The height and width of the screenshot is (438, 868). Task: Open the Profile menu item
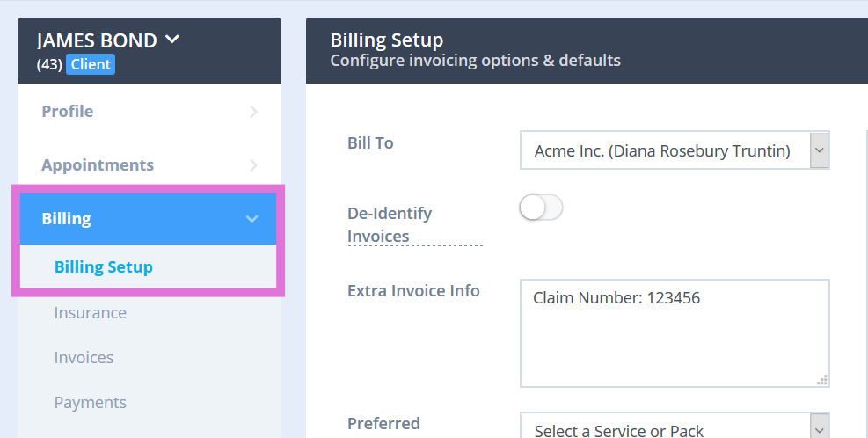coord(68,112)
